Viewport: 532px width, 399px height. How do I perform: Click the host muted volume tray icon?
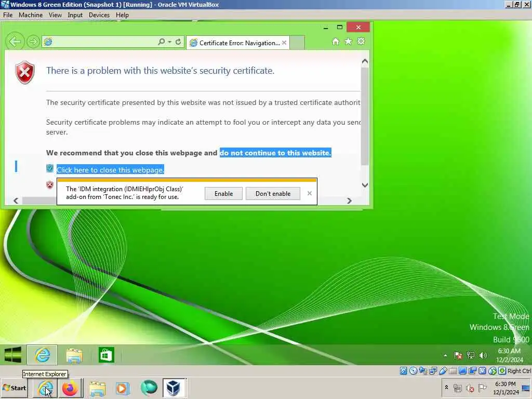pyautogui.click(x=470, y=388)
